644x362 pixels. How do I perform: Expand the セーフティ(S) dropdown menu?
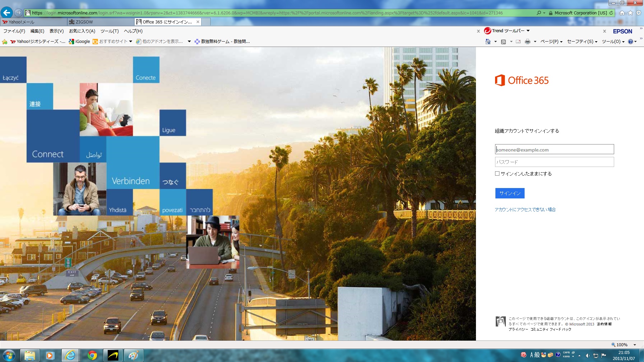[582, 42]
